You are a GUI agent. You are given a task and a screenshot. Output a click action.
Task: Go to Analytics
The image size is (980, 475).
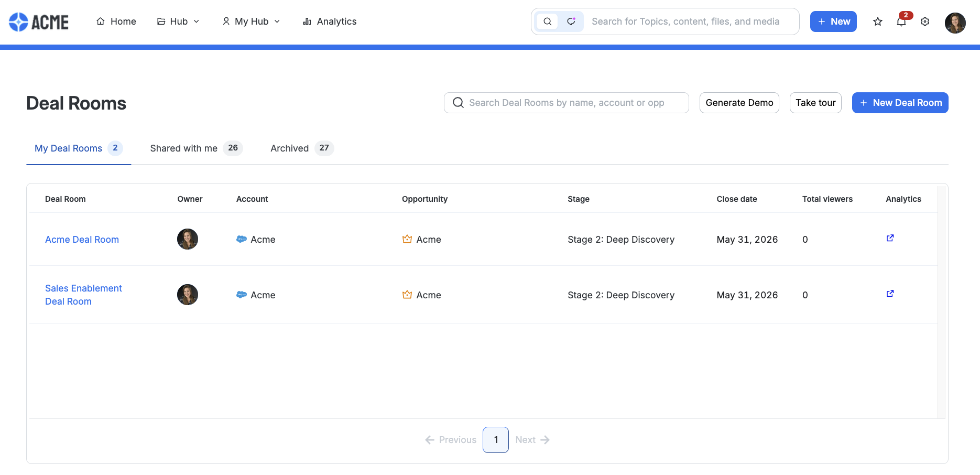point(330,21)
